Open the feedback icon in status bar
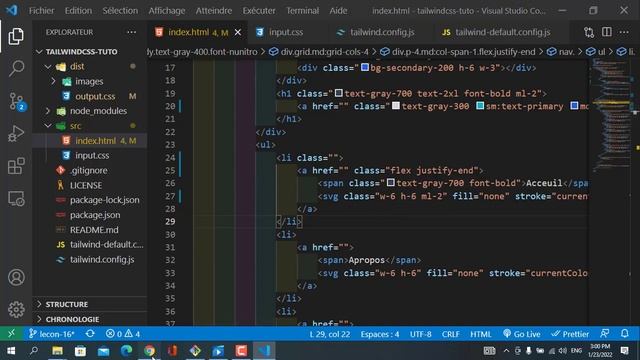The image size is (640, 360). pos(604,333)
